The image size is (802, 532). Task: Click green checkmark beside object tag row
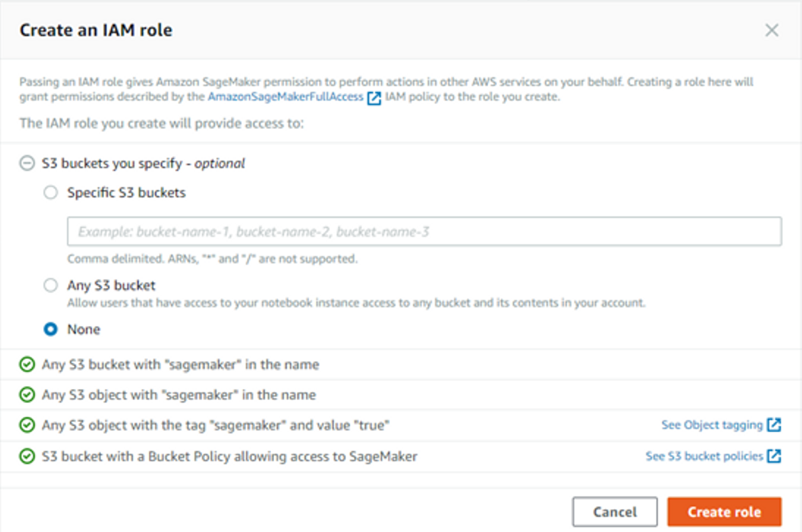27,425
